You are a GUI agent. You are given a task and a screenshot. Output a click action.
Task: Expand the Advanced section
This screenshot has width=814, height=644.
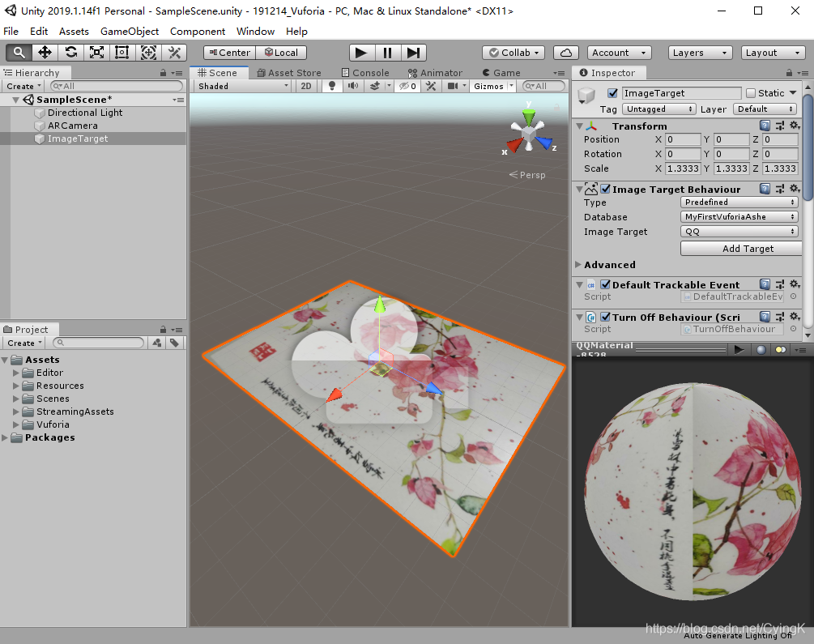pos(578,264)
